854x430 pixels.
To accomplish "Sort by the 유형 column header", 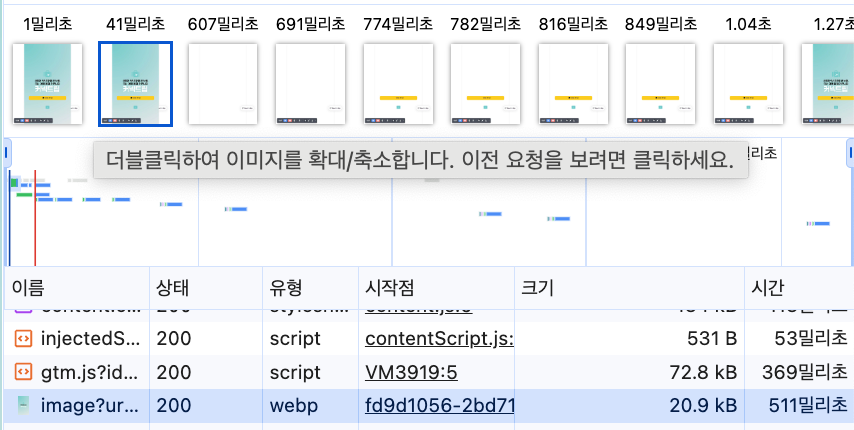I will (x=310, y=288).
